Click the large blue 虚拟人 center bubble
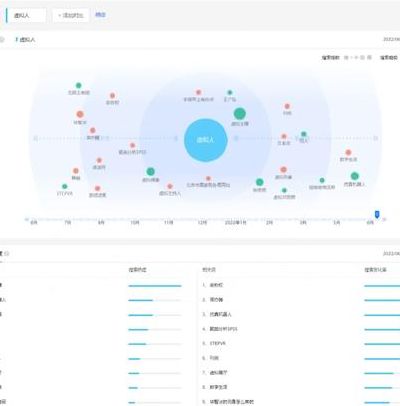 (206, 140)
